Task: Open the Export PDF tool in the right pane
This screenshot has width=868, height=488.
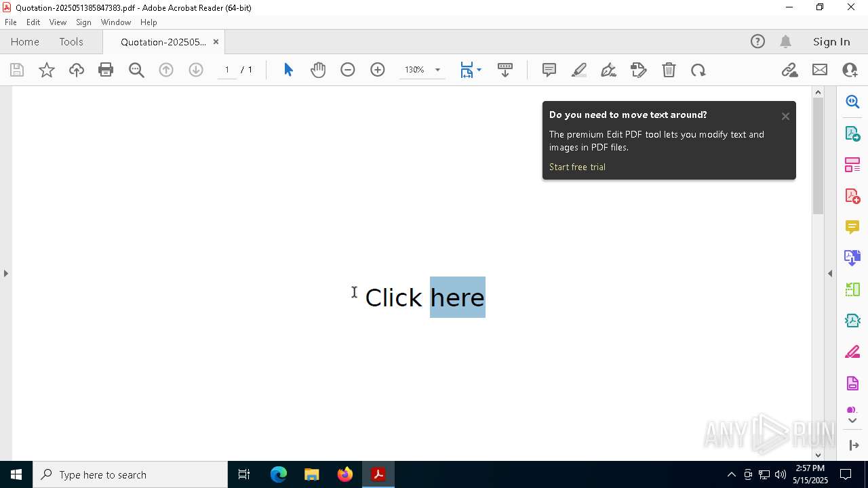Action: click(x=852, y=133)
